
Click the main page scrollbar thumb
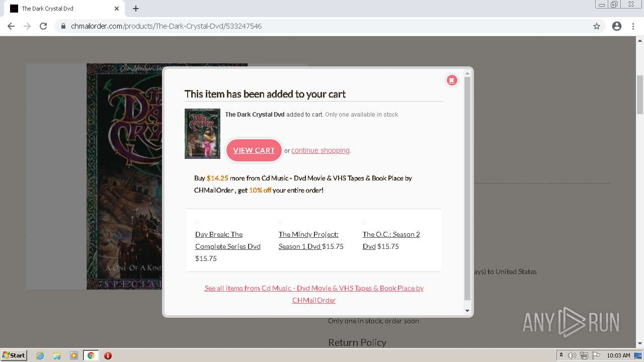coord(640,95)
